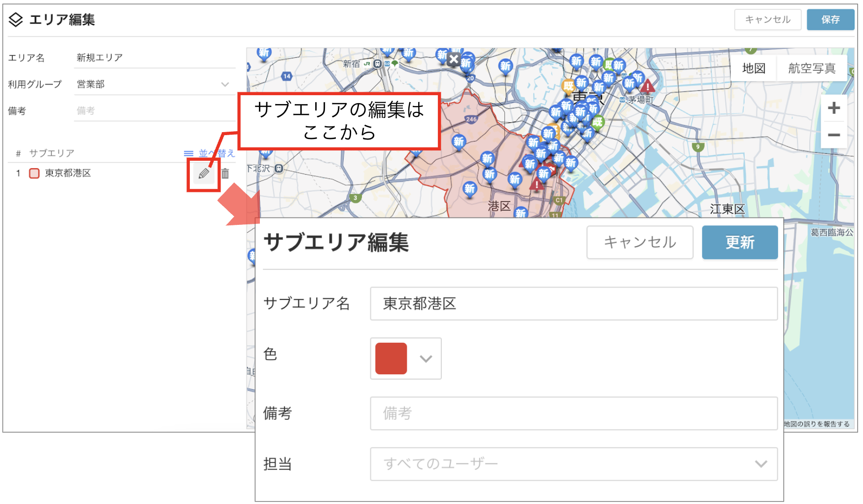Select the 東京都港区 sub-area row text

pos(68,174)
